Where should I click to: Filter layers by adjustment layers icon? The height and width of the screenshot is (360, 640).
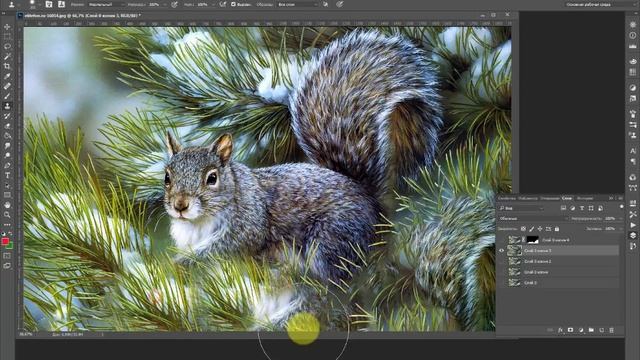573,208
